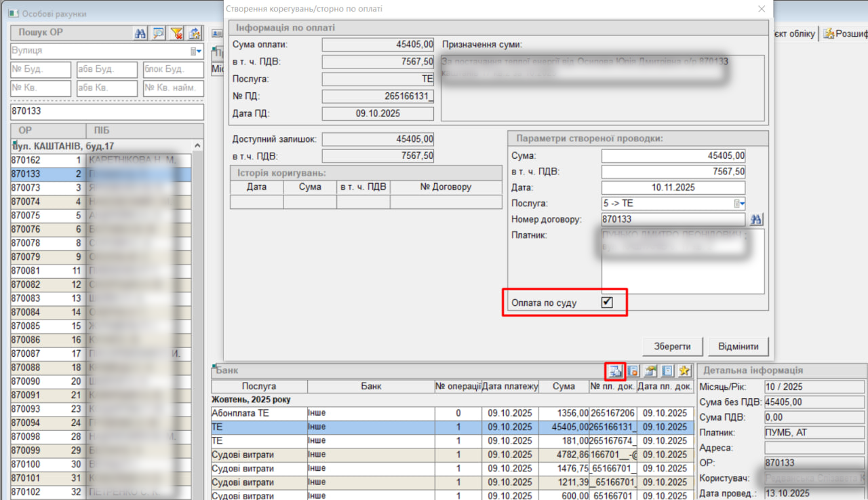Click the yellow star icon in Банк toolbar

coord(684,370)
